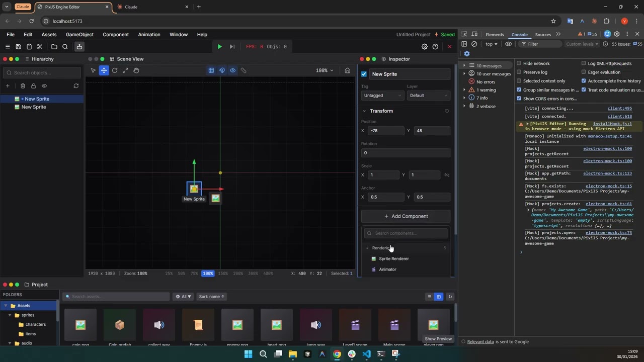644x362 pixels.
Task: Refresh the Hierarchy panel
Action: 76,86
